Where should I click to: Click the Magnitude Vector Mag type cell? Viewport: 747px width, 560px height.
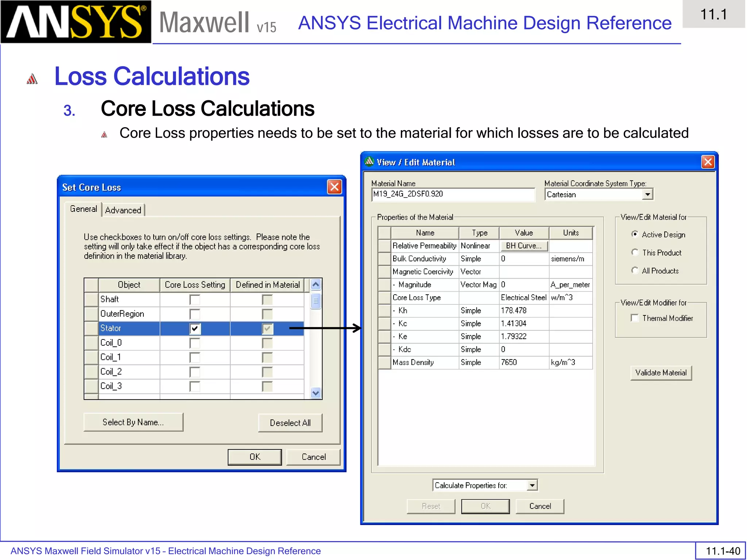click(479, 285)
